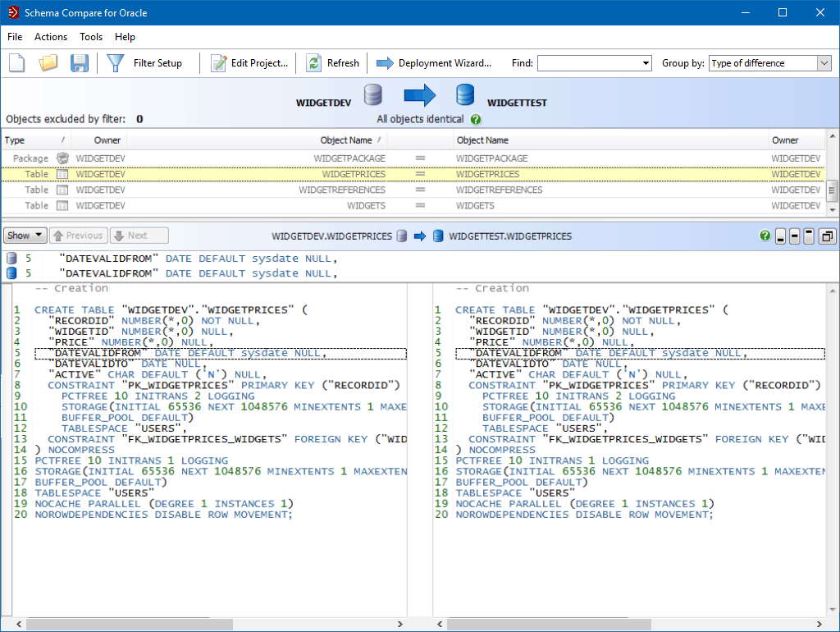Create a new project with the blank page icon
The width and height of the screenshot is (840, 632).
click(x=16, y=62)
